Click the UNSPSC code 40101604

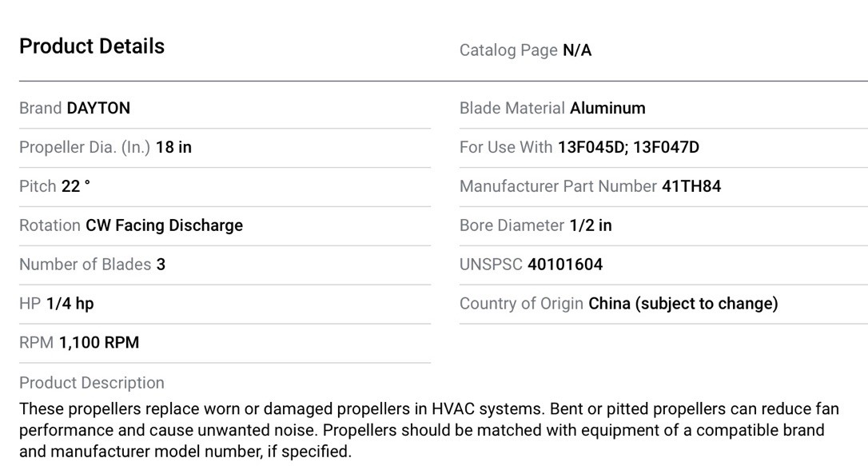[565, 264]
